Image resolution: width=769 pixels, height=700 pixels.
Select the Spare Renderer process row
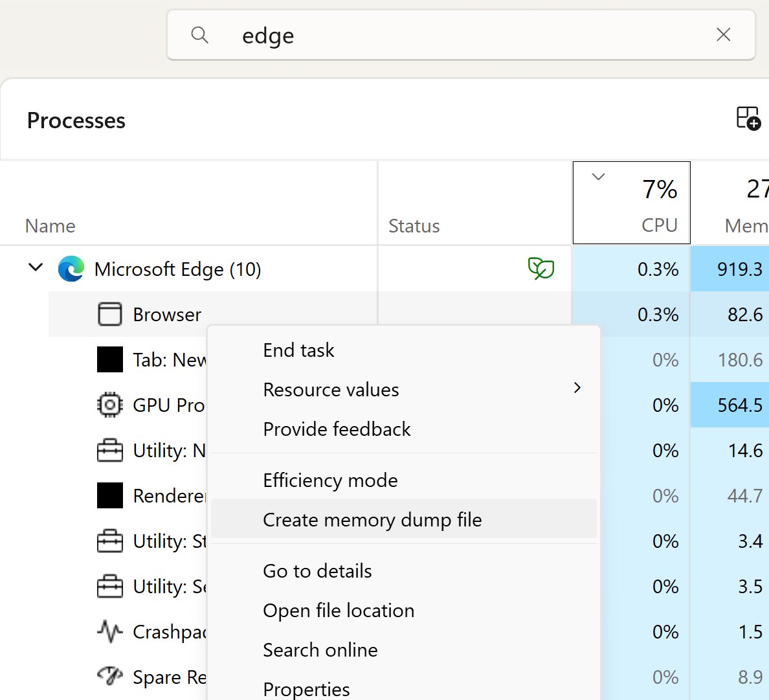click(x=128, y=677)
